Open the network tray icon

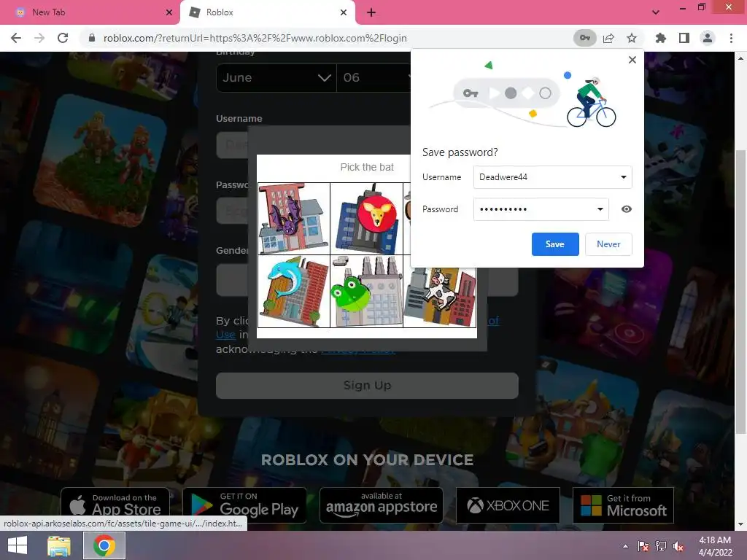pyautogui.click(x=661, y=546)
